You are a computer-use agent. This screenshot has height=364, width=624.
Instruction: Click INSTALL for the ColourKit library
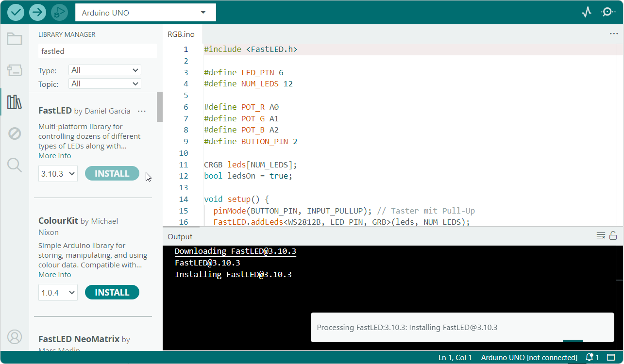[x=112, y=293]
